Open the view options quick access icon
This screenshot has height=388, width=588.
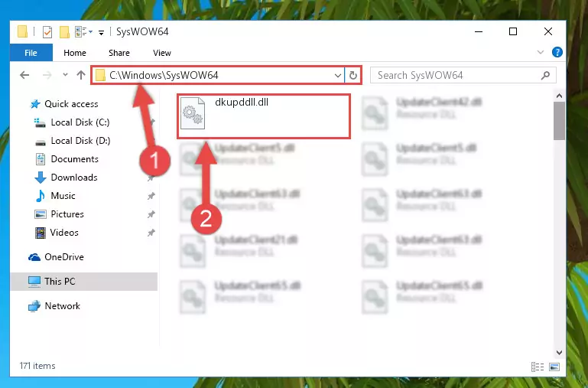(x=83, y=32)
